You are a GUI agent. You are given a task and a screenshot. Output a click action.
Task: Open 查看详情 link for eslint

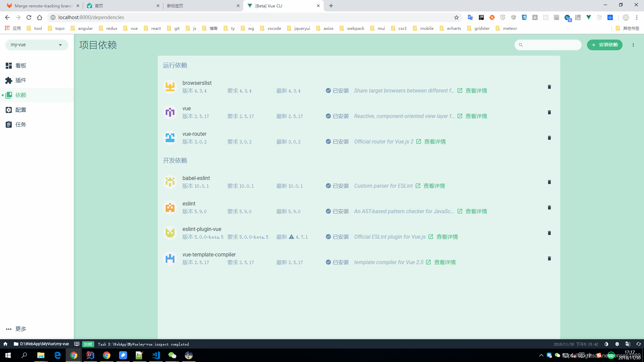point(472,212)
